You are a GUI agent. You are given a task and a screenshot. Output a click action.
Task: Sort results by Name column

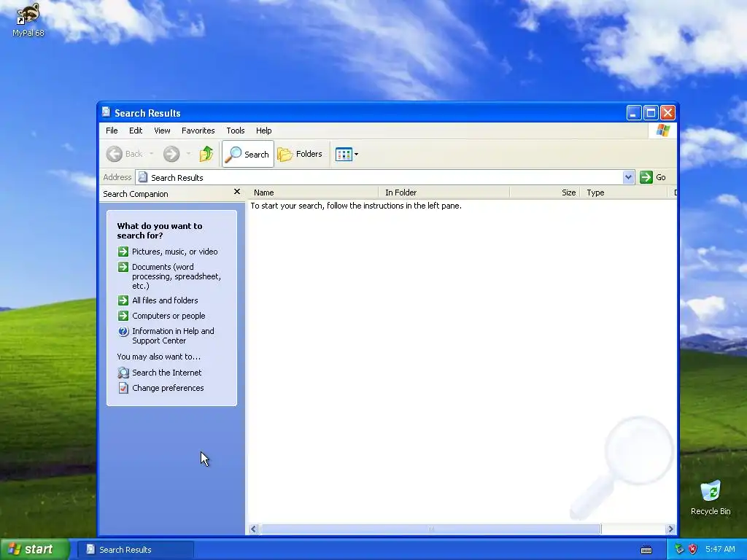(x=314, y=192)
